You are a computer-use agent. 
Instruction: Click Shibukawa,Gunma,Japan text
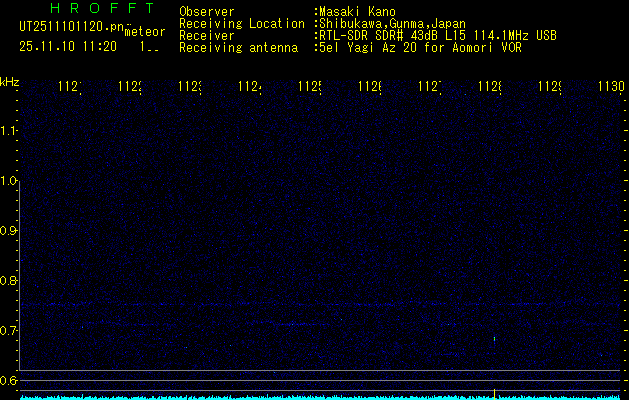tap(392, 24)
